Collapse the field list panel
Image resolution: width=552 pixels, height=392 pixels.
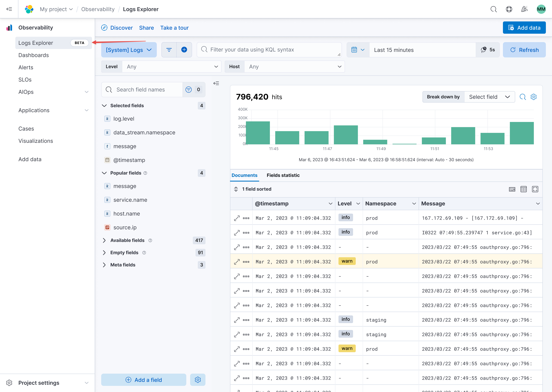216,83
